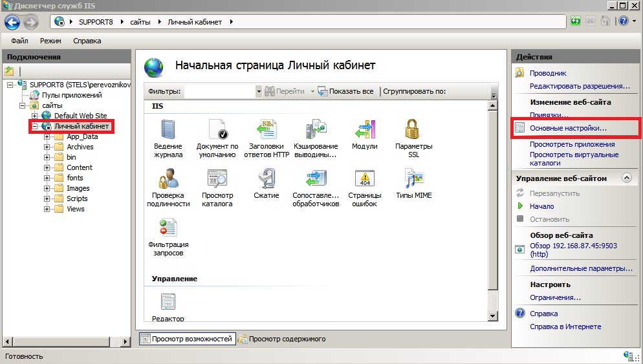Click Просмотреть приложения link
Image resolution: width=643 pixels, height=364 pixels.
point(572,144)
